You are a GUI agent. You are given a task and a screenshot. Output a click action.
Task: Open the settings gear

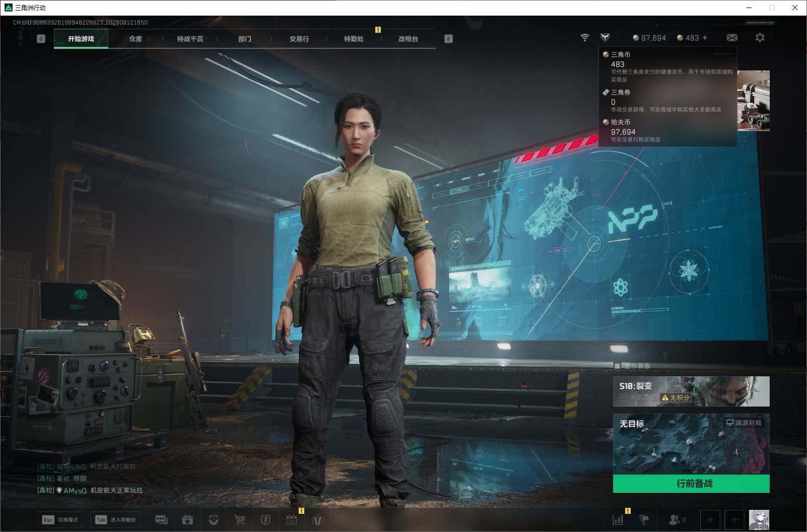tap(760, 38)
